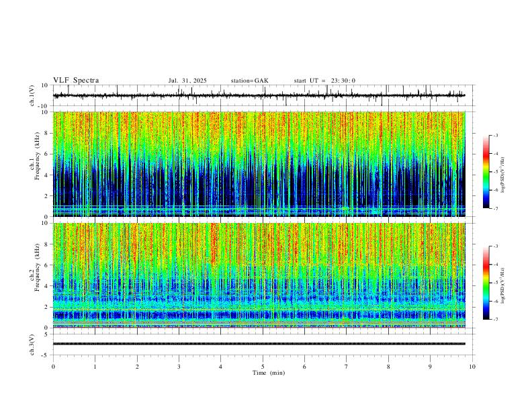Click the ch.1 colorbar "log(PSD)" label
The height and width of the screenshot is (411, 532).
tap(502, 175)
